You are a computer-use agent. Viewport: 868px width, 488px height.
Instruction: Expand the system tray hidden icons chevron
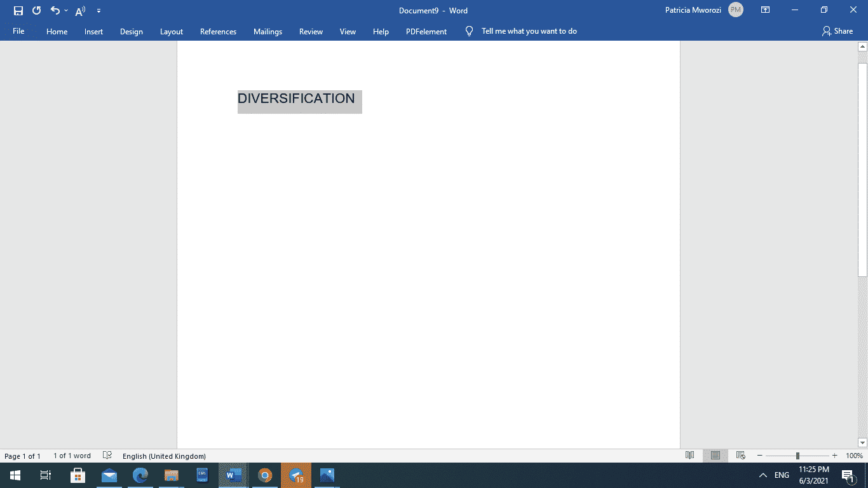tap(763, 475)
